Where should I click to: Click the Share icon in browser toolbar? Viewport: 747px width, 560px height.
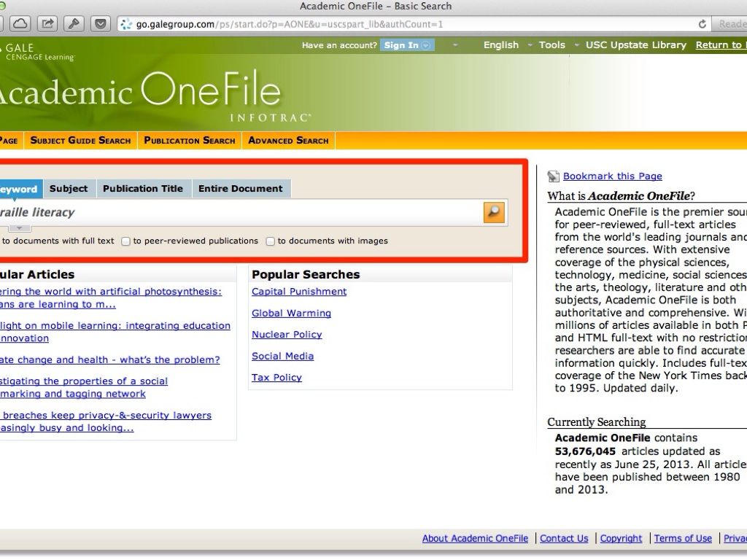(47, 24)
